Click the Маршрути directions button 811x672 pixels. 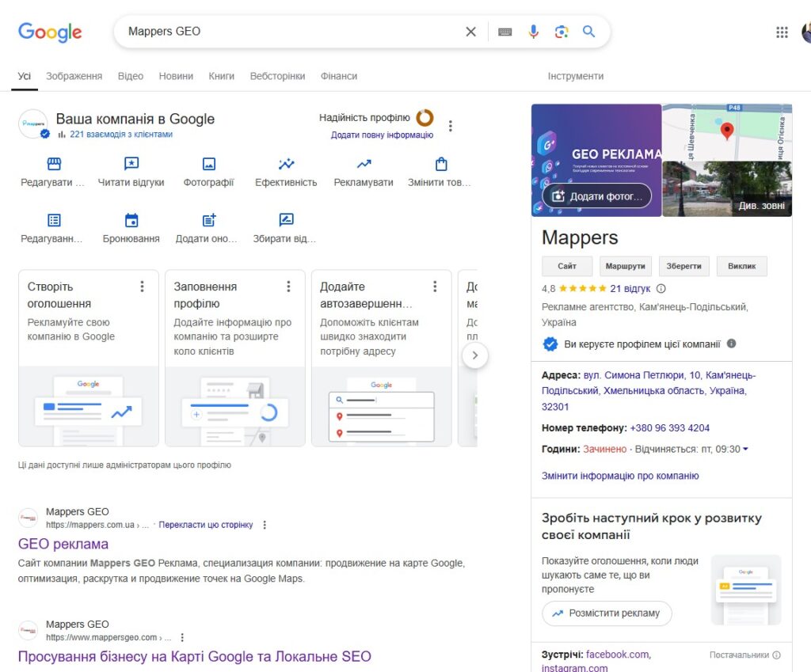pos(626,266)
